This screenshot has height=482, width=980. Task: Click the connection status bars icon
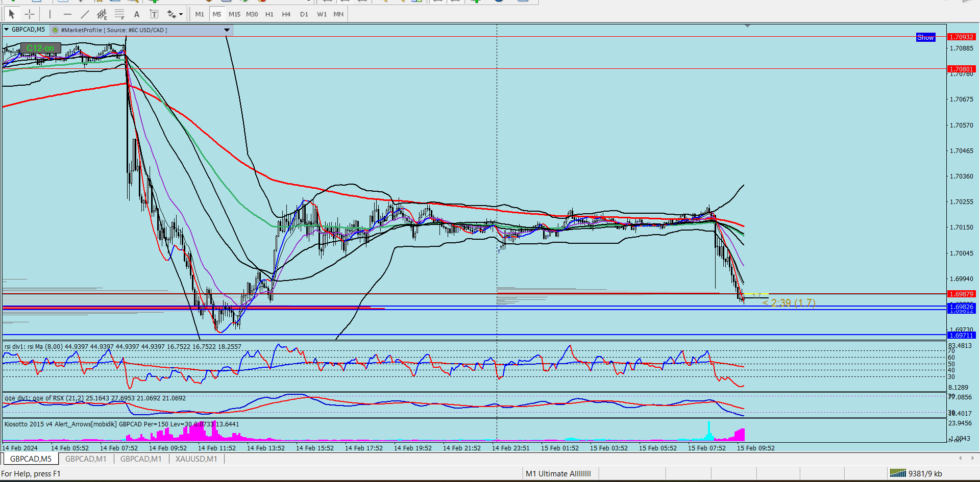(898, 473)
